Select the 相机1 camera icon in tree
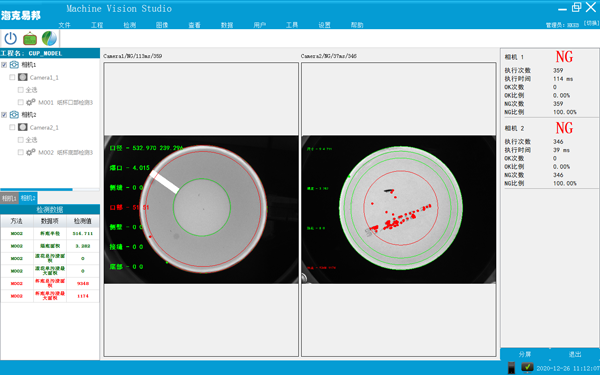 tap(14, 65)
